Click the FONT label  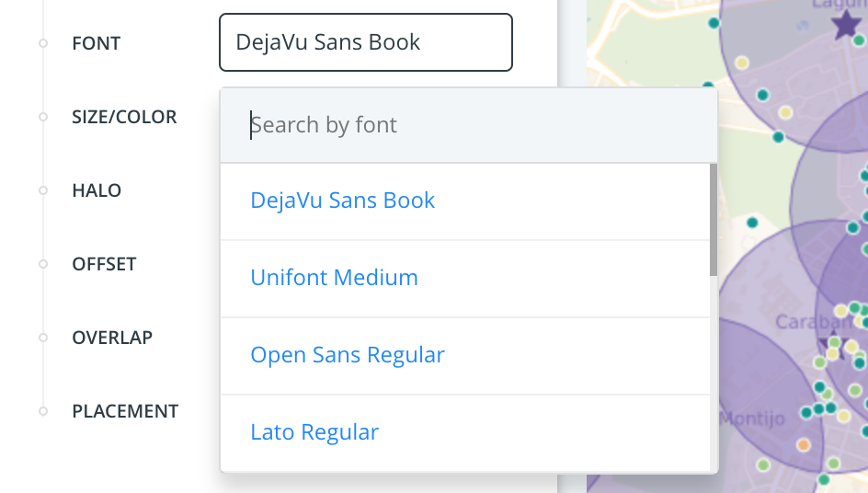pyautogui.click(x=97, y=43)
